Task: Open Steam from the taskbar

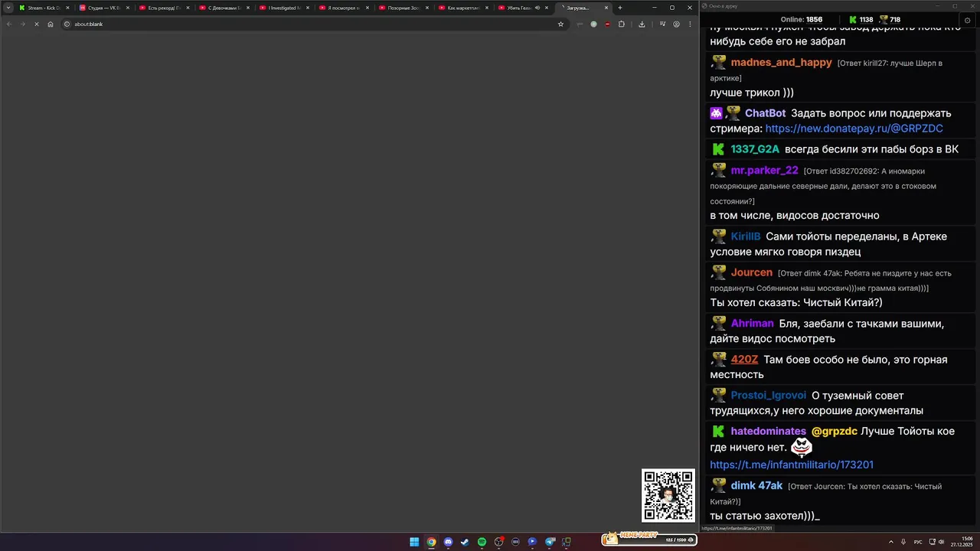Action: pyautogui.click(x=465, y=542)
